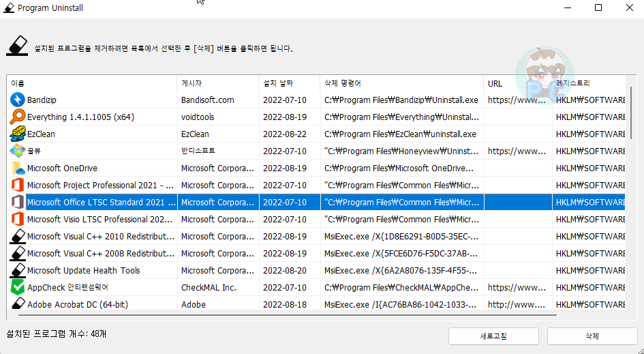This screenshot has width=644, height=354.
Task: Click the Office LTSC Standard 2021 icon
Action: [18, 203]
